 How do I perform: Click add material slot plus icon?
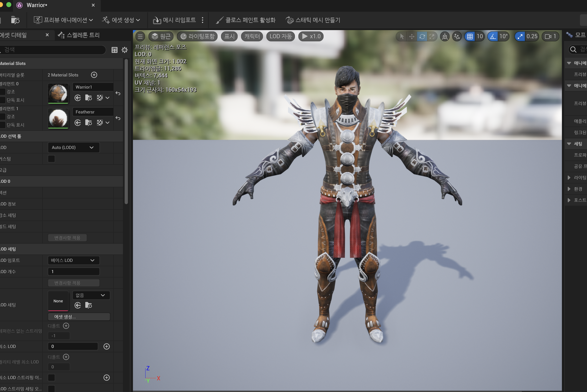point(94,75)
